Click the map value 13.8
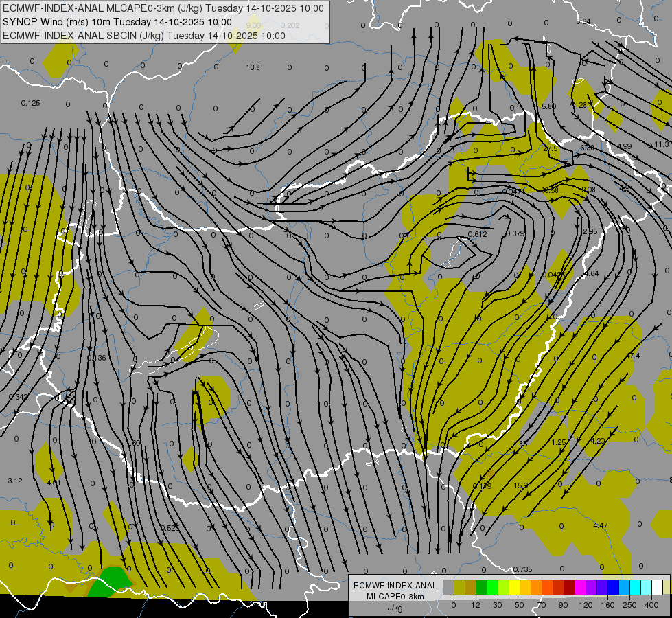Image resolution: width=672 pixels, height=618 pixels. (x=253, y=67)
